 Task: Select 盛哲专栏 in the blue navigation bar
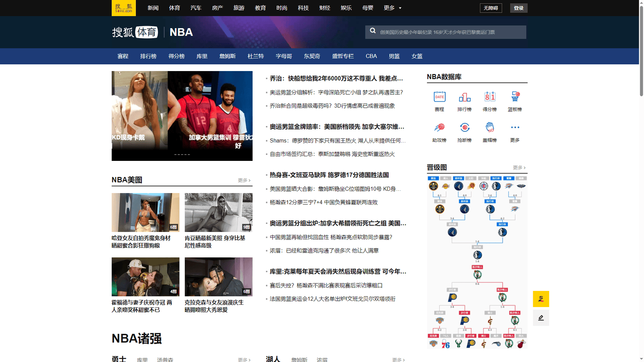coord(343,56)
